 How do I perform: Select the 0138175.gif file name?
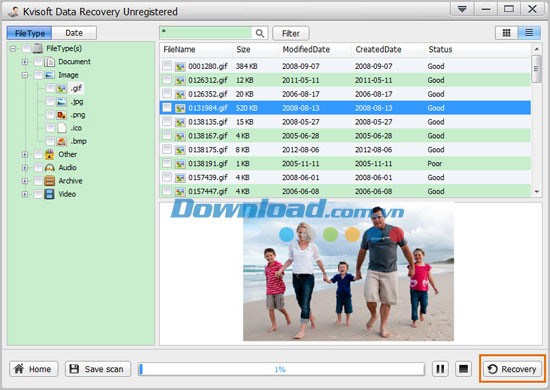click(x=208, y=150)
